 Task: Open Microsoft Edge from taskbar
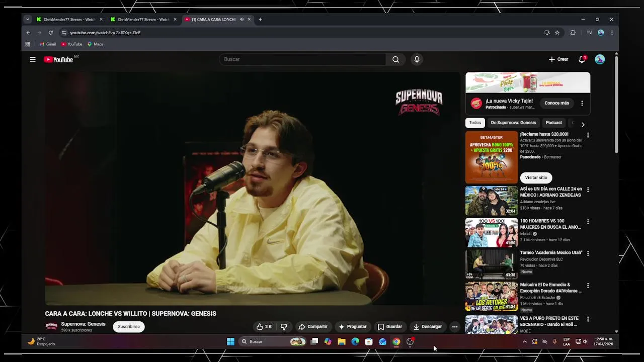click(x=355, y=341)
